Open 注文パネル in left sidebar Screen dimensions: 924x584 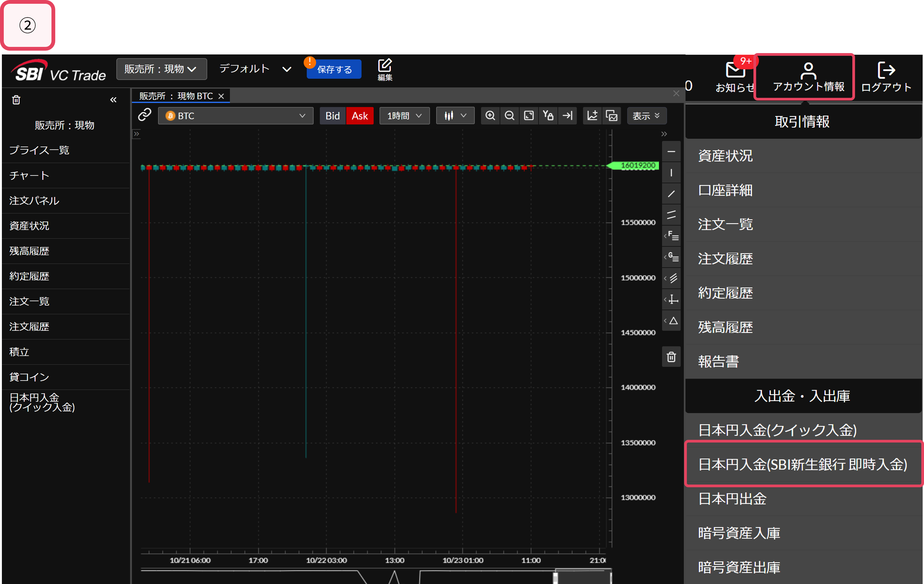click(66, 201)
